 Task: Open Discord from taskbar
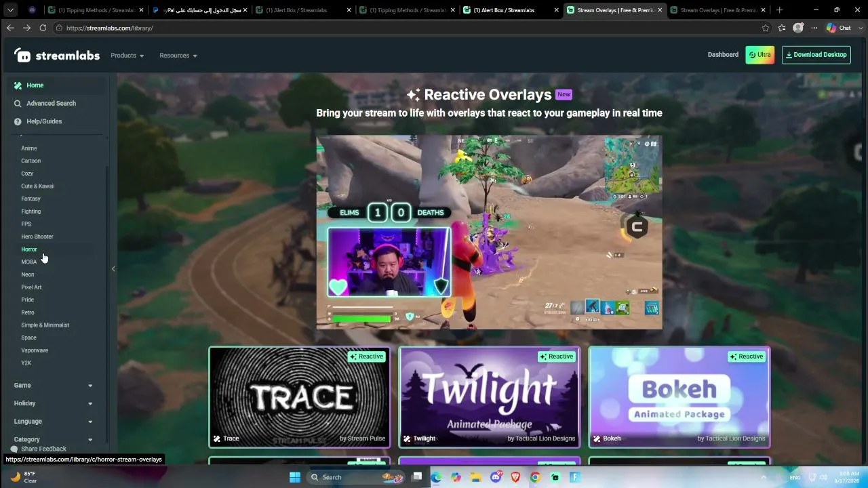click(x=496, y=477)
